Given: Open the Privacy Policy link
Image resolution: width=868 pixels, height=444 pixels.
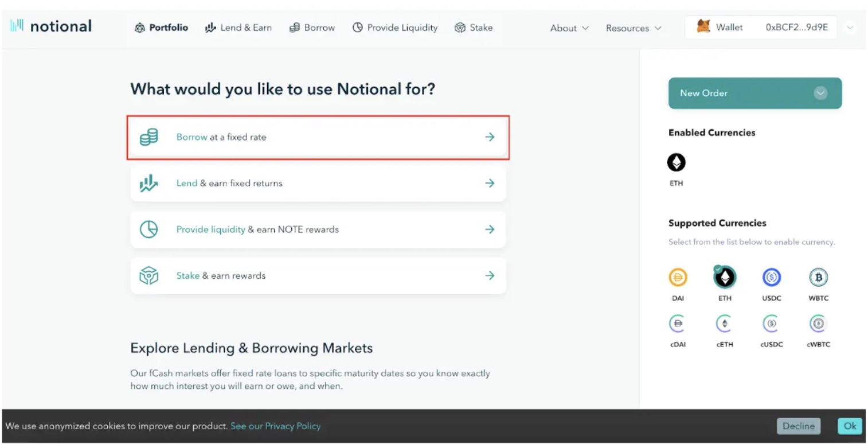Looking at the screenshot, I should (x=275, y=426).
